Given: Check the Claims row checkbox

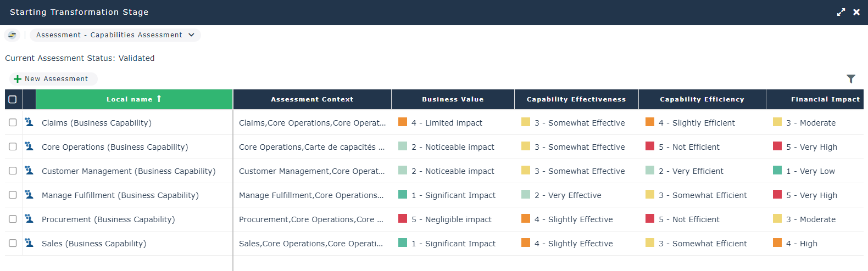Looking at the screenshot, I should point(13,123).
